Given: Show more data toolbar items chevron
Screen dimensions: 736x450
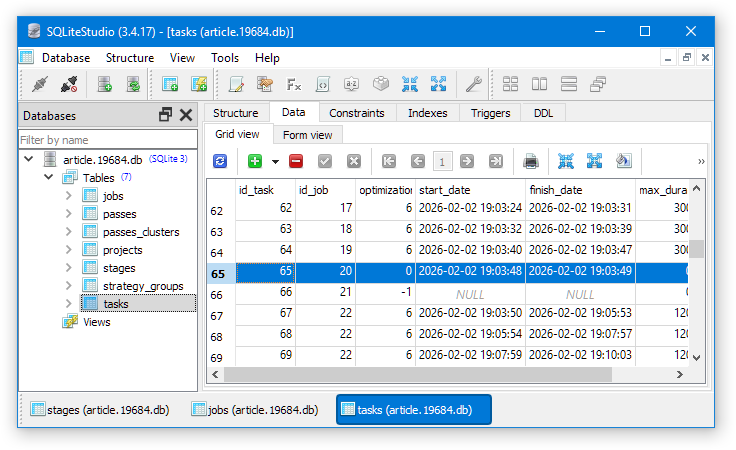Looking at the screenshot, I should point(701,161).
